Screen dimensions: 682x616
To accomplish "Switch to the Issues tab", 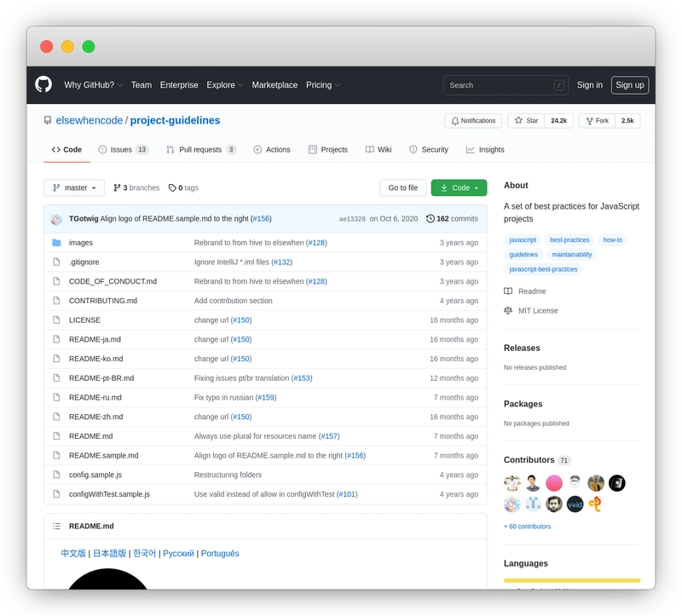I will tap(124, 150).
